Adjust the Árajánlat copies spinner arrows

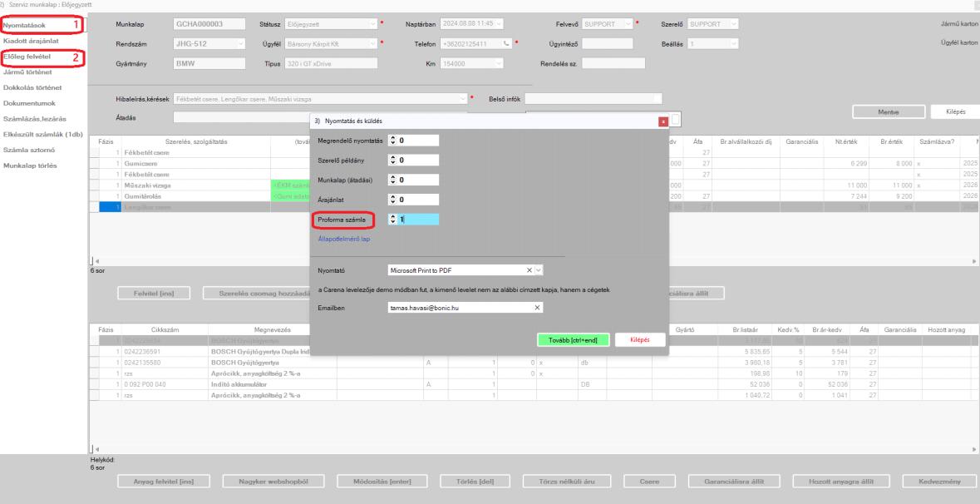[393, 200]
